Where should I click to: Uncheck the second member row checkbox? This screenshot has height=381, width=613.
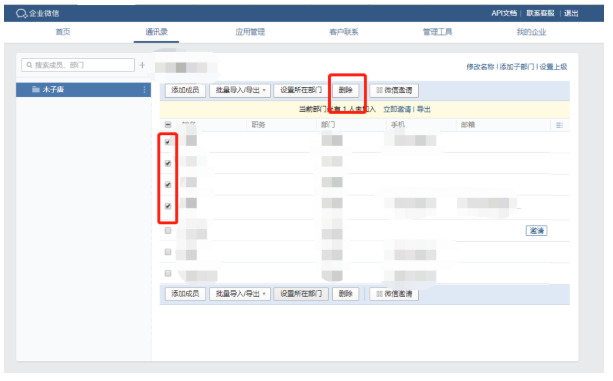[x=168, y=163]
